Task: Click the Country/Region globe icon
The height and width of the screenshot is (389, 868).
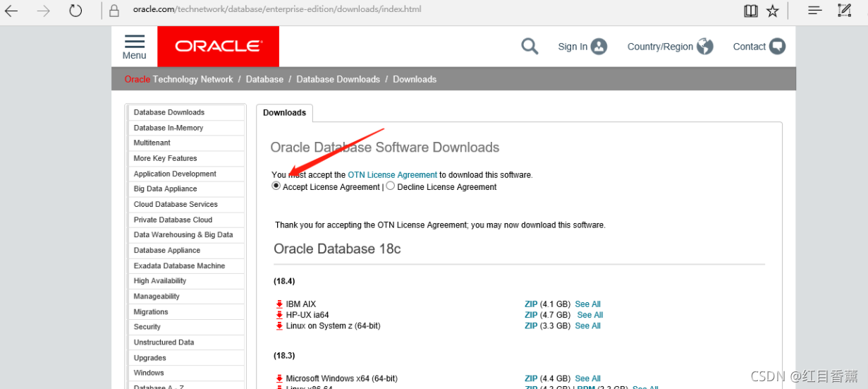Action: pyautogui.click(x=705, y=47)
